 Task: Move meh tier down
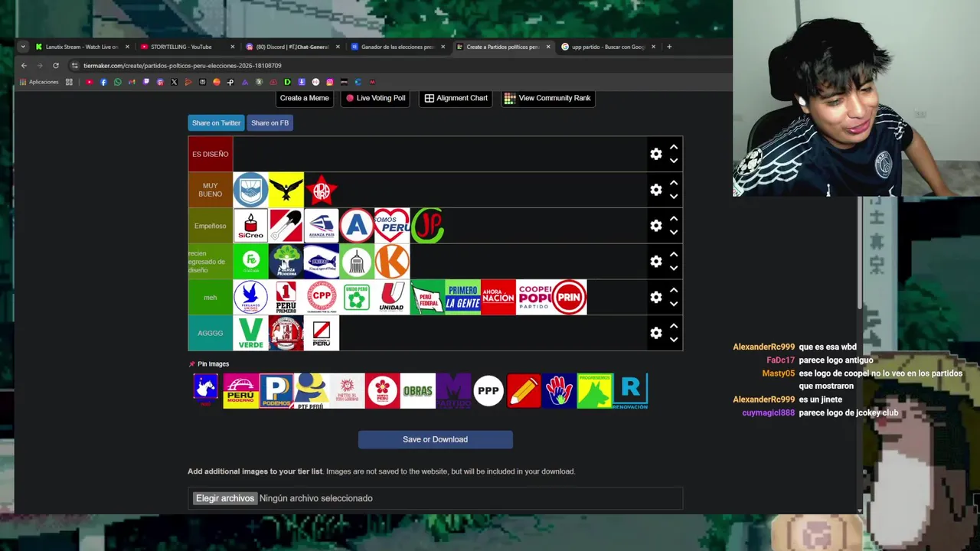pyautogui.click(x=674, y=304)
